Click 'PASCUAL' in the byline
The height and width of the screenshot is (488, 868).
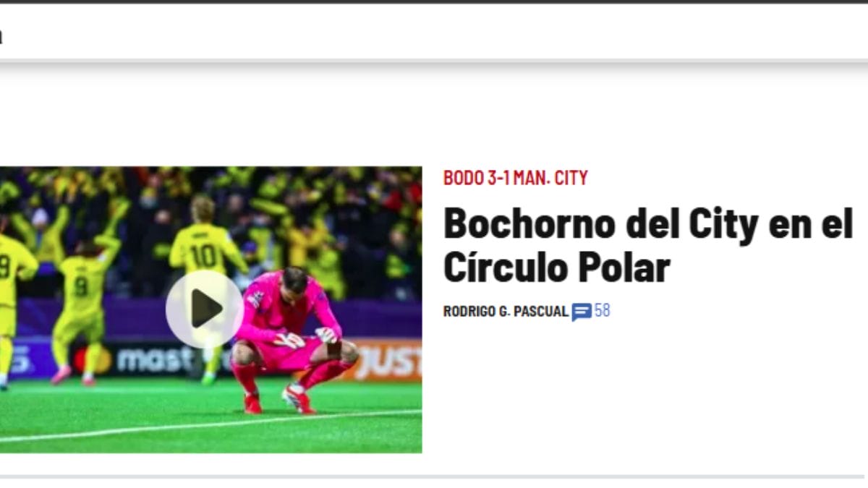542,312
